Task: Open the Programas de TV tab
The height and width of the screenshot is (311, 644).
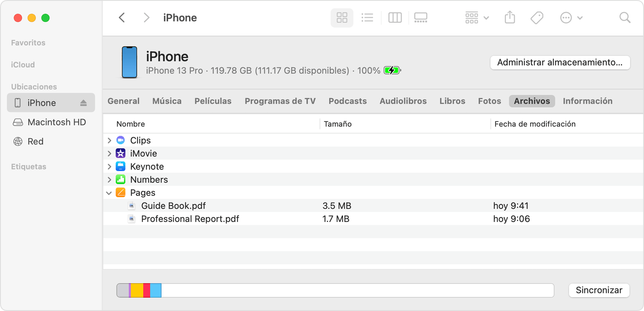Action: click(280, 101)
